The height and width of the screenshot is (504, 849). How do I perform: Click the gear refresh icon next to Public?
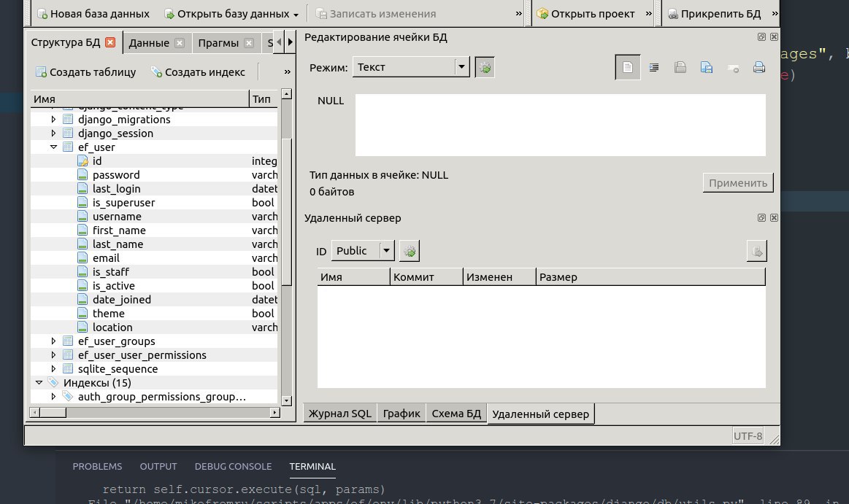click(410, 251)
